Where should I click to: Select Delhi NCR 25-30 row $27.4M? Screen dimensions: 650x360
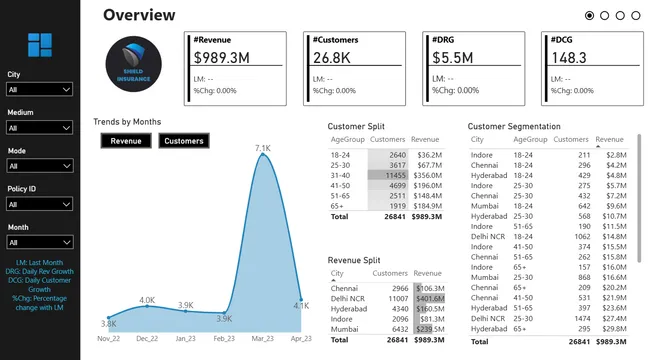(548, 319)
